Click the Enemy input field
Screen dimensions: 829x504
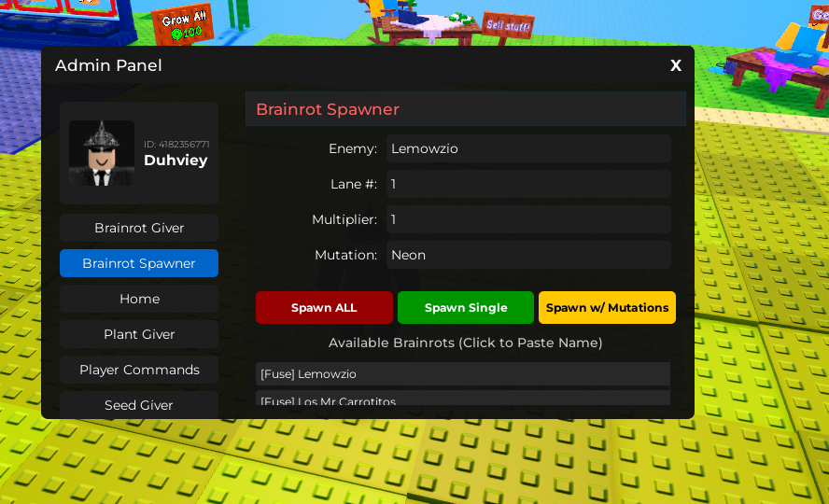click(x=528, y=148)
